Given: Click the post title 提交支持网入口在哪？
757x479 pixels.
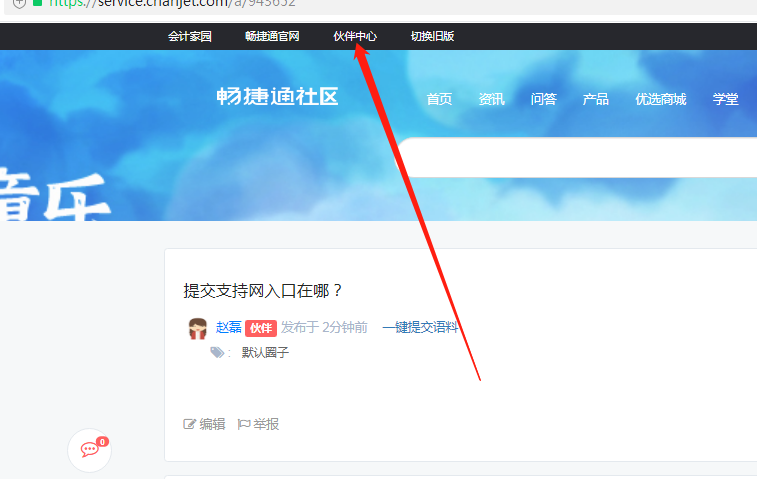Looking at the screenshot, I should (263, 291).
